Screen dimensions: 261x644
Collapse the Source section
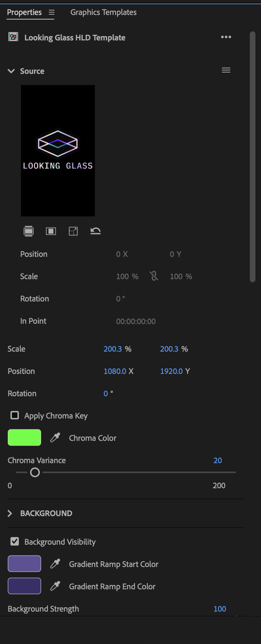(11, 71)
